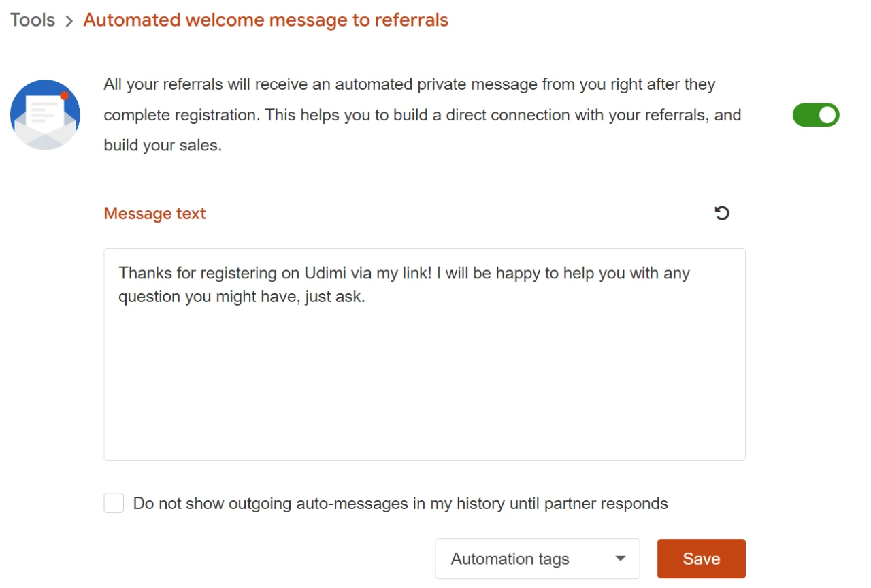
Task: Click the Automation tags dropdown arrow
Action: pyautogui.click(x=620, y=559)
